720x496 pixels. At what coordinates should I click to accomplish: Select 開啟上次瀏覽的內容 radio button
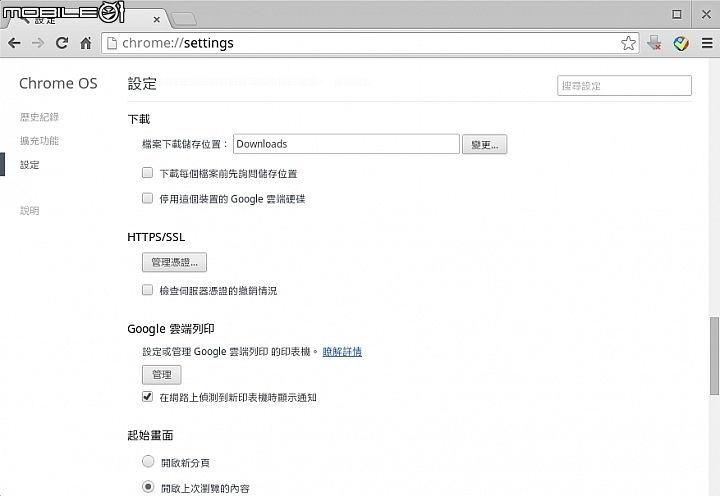point(148,486)
